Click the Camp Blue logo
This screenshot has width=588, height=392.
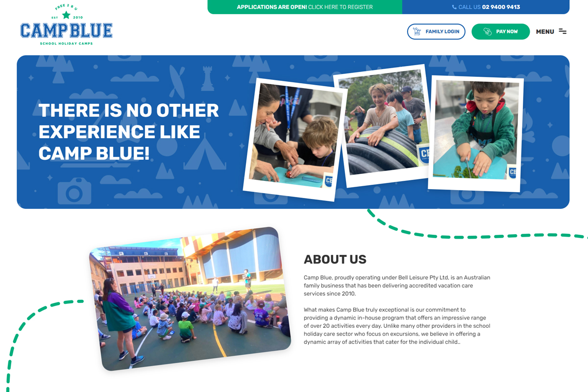click(x=66, y=30)
